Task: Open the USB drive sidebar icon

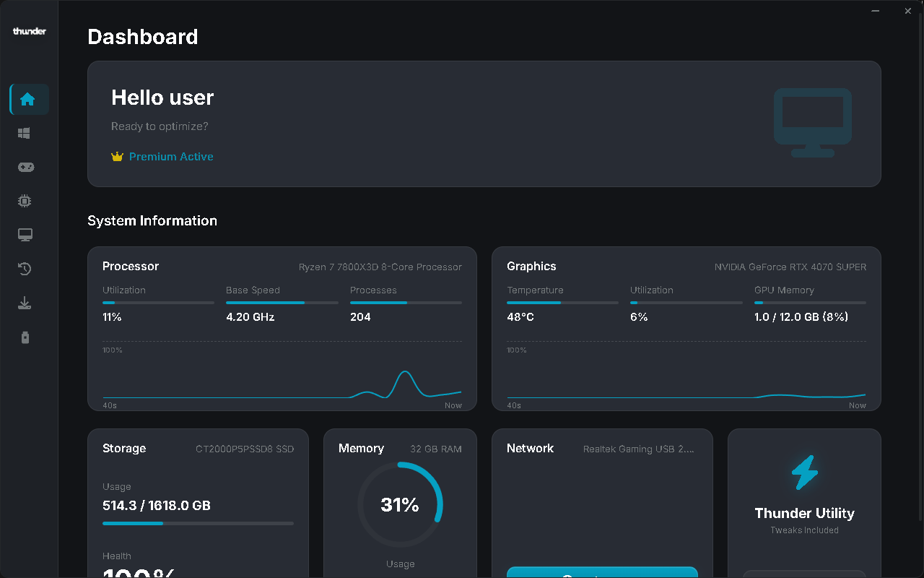Action: [x=25, y=337]
